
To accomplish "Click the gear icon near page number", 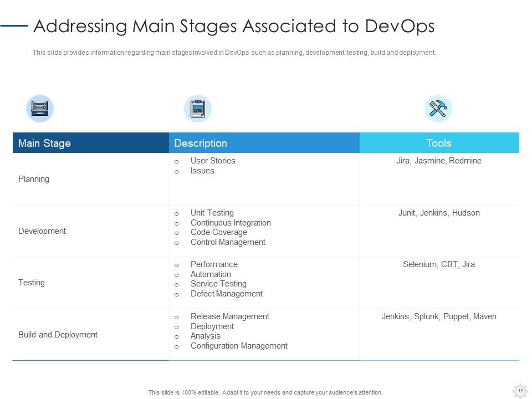I will (520, 390).
